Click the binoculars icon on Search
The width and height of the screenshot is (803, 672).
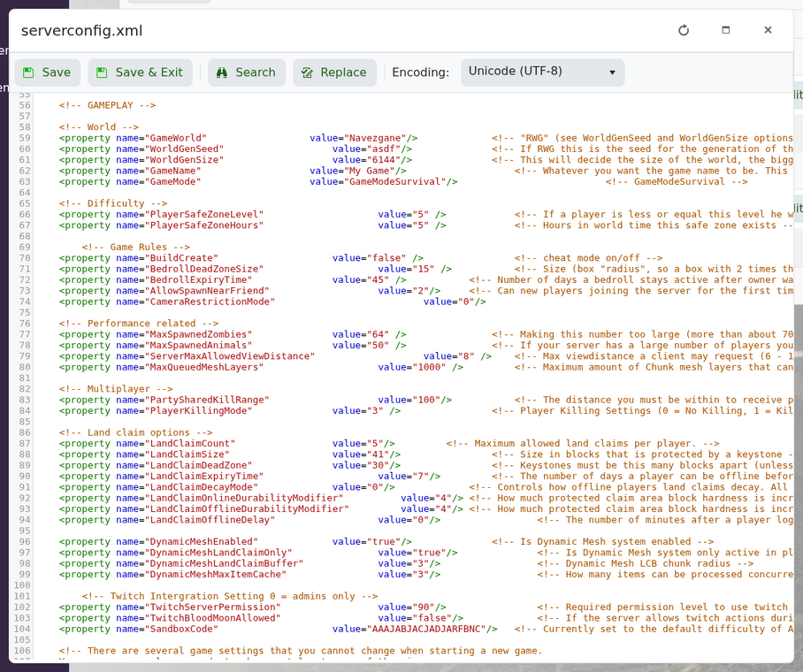coord(222,73)
